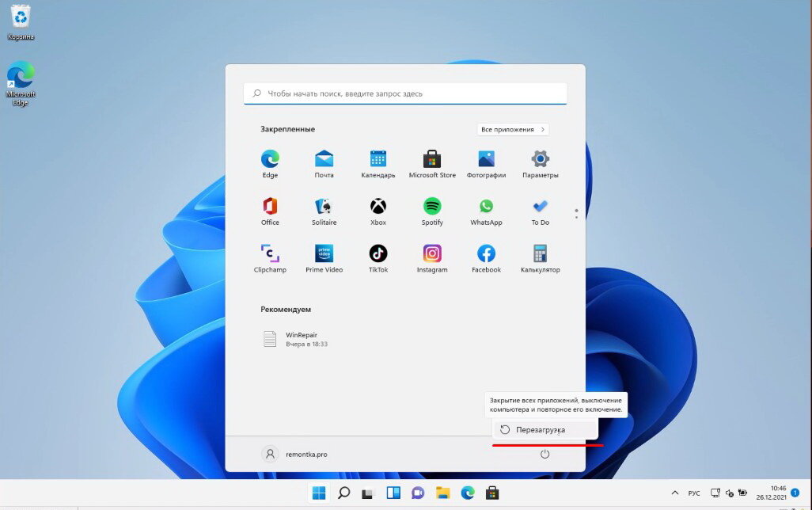Open notification center badge
812x510 pixels.
click(x=795, y=493)
